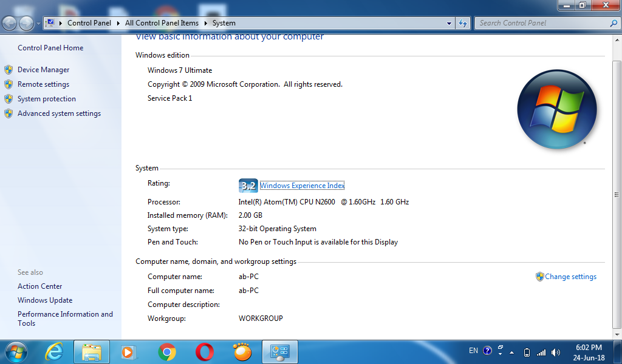
Task: Open Windows Update link
Action: 45,300
